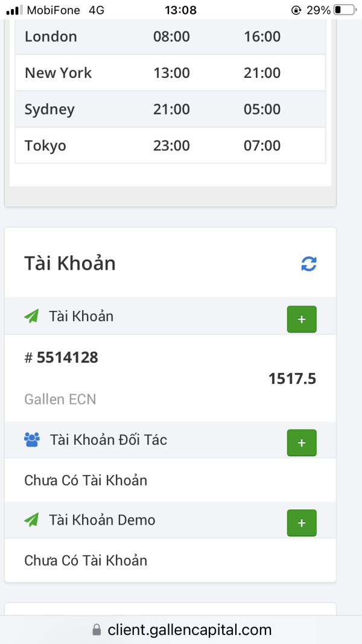Select the New York market session row
This screenshot has width=362, height=644.
[170, 73]
